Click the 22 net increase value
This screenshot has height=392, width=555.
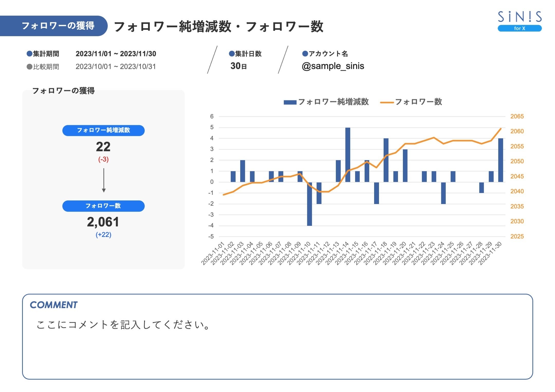pyautogui.click(x=103, y=147)
